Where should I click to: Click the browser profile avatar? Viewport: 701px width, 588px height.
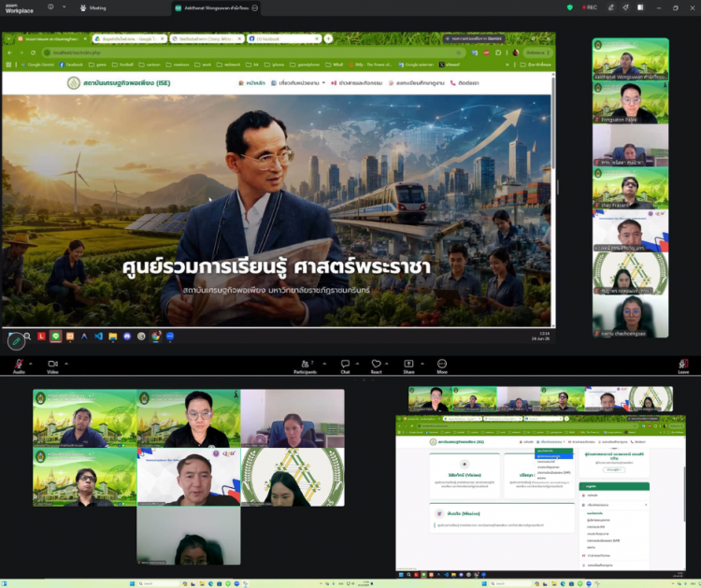515,52
